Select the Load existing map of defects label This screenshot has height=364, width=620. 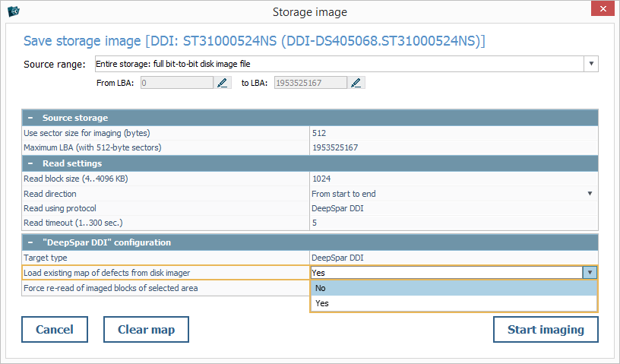click(107, 273)
